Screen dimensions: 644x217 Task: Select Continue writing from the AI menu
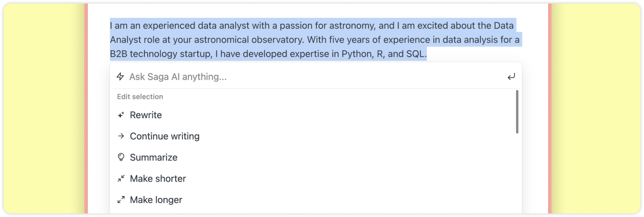(x=165, y=136)
